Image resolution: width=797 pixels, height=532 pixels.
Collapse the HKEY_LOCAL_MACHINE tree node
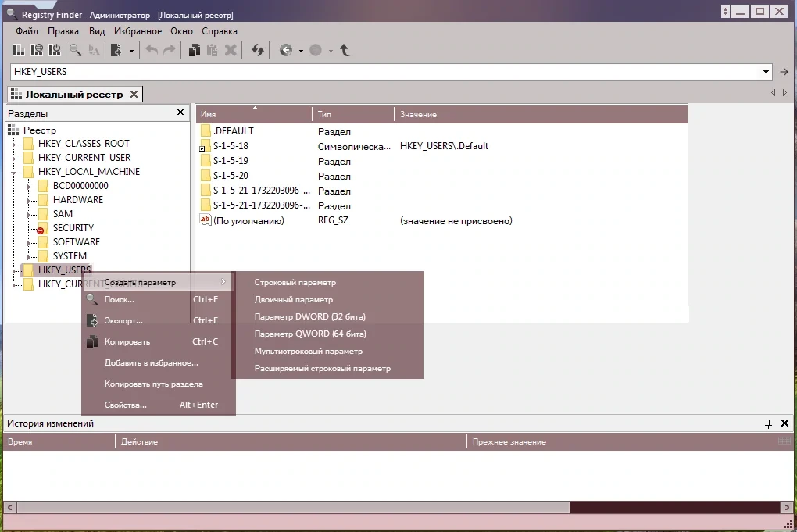point(14,173)
